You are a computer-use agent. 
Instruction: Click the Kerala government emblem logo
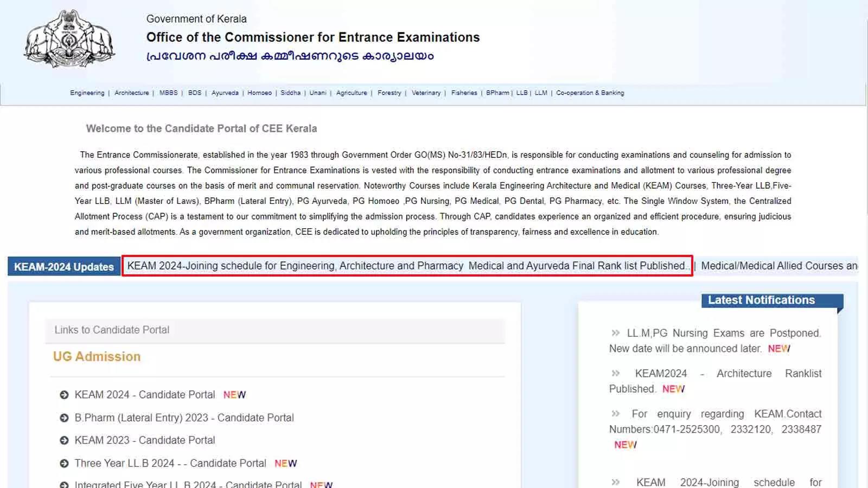(x=69, y=39)
